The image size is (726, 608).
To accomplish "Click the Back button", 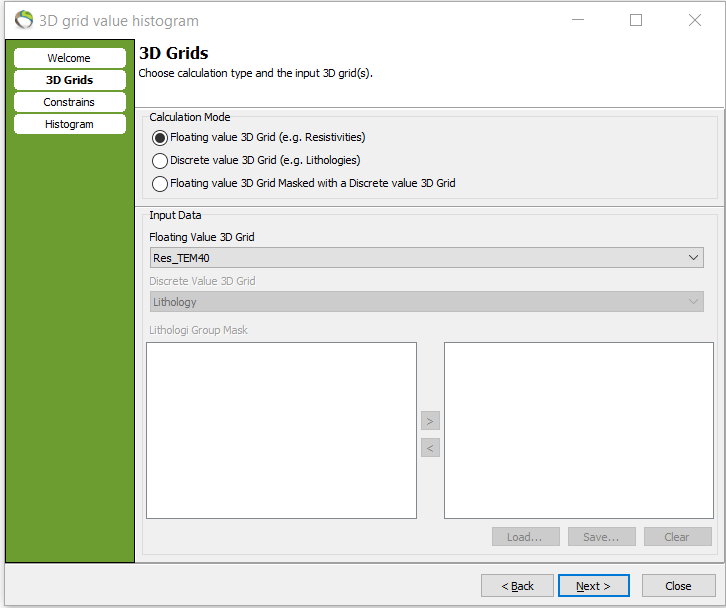I will tap(517, 586).
